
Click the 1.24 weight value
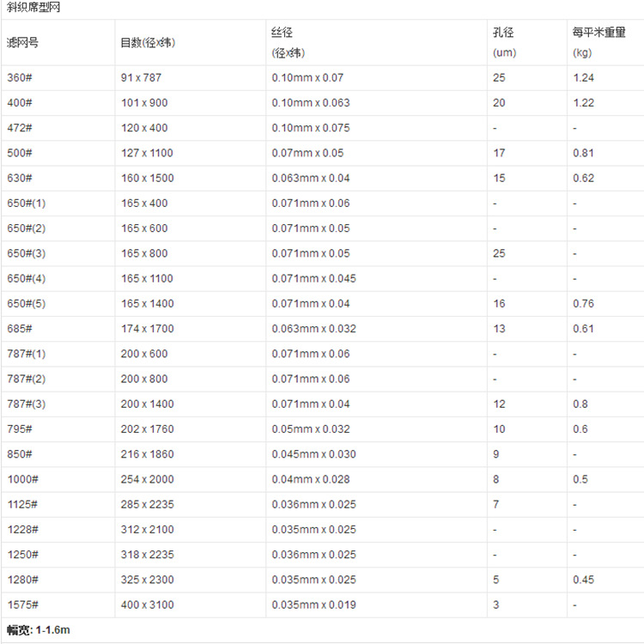tap(584, 78)
